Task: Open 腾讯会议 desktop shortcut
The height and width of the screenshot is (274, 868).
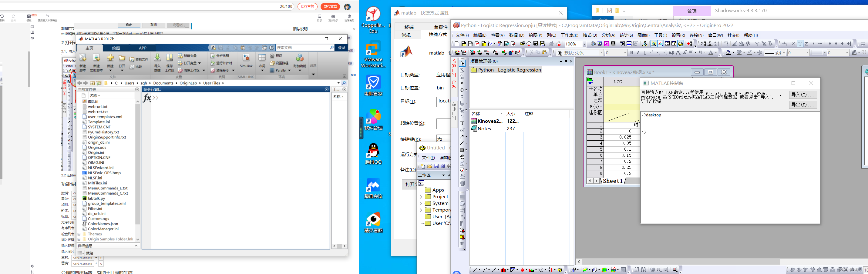Action: pos(373,189)
